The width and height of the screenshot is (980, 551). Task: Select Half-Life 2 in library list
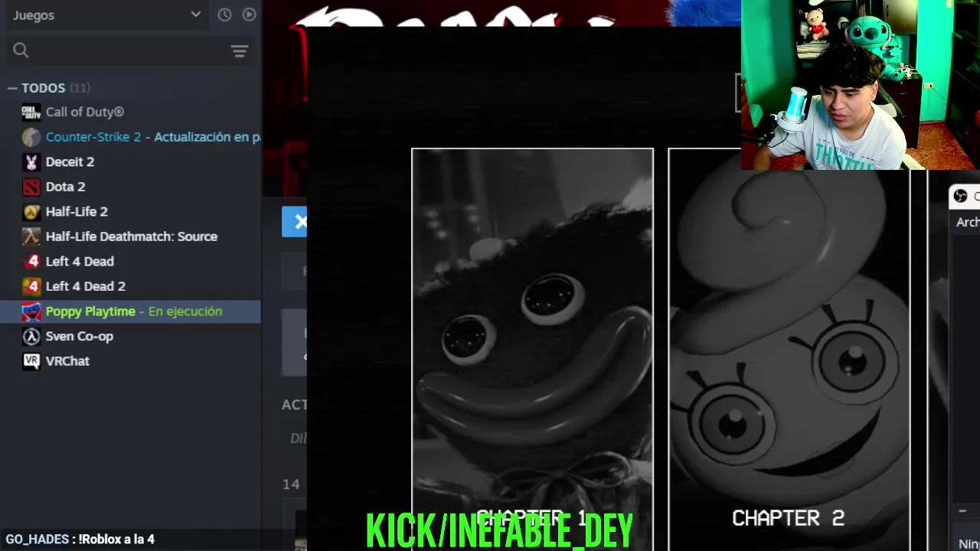coord(77,211)
